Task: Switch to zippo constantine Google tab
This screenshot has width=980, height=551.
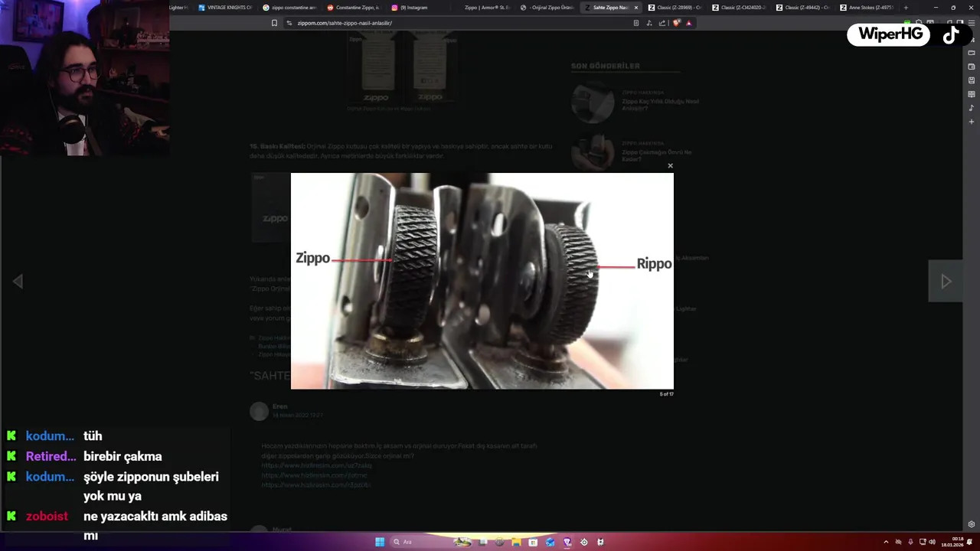Action: (289, 8)
